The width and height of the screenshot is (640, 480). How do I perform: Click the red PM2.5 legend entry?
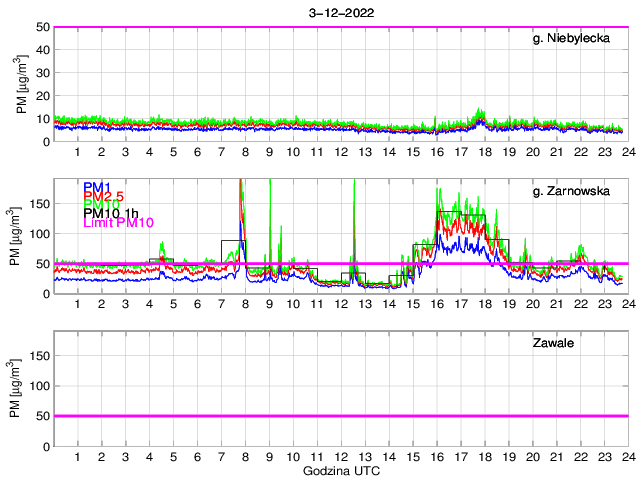(x=103, y=196)
